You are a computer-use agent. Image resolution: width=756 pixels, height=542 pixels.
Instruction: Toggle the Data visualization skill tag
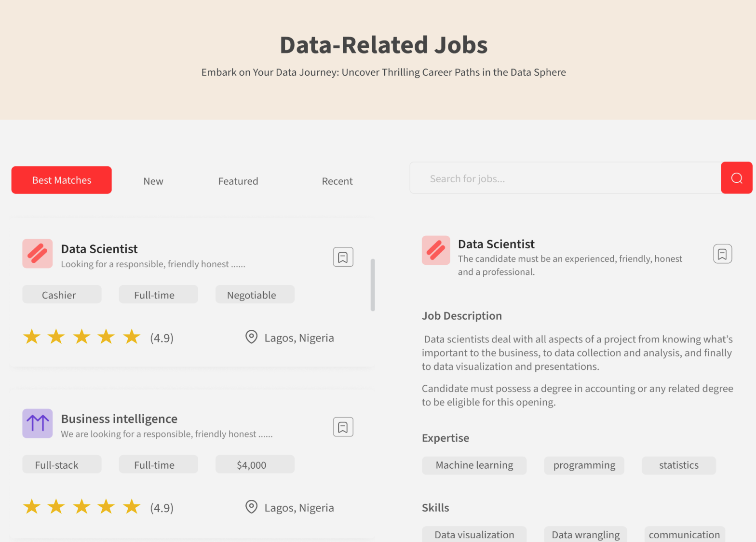coord(474,534)
